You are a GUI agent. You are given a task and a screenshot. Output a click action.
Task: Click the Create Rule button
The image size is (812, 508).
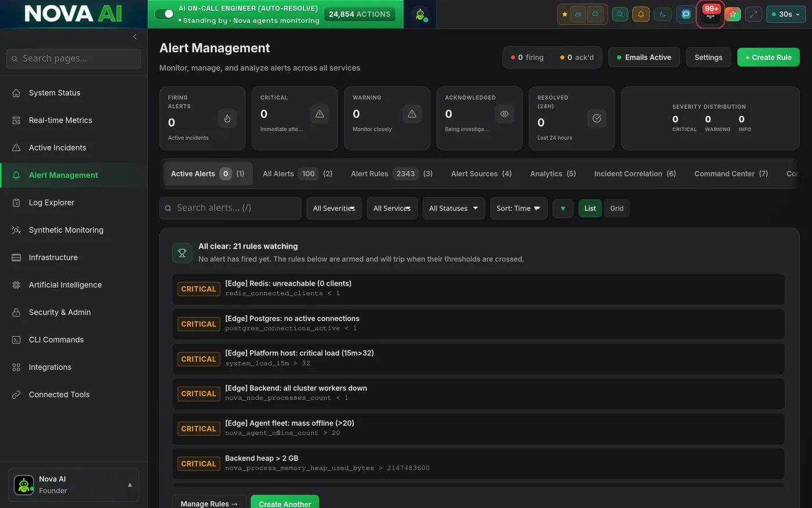click(x=768, y=57)
